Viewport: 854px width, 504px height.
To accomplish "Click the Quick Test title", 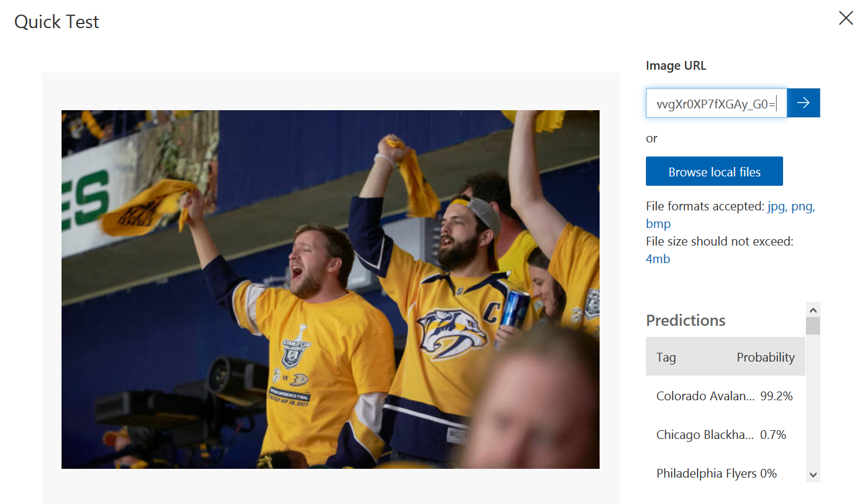I will pos(57,22).
